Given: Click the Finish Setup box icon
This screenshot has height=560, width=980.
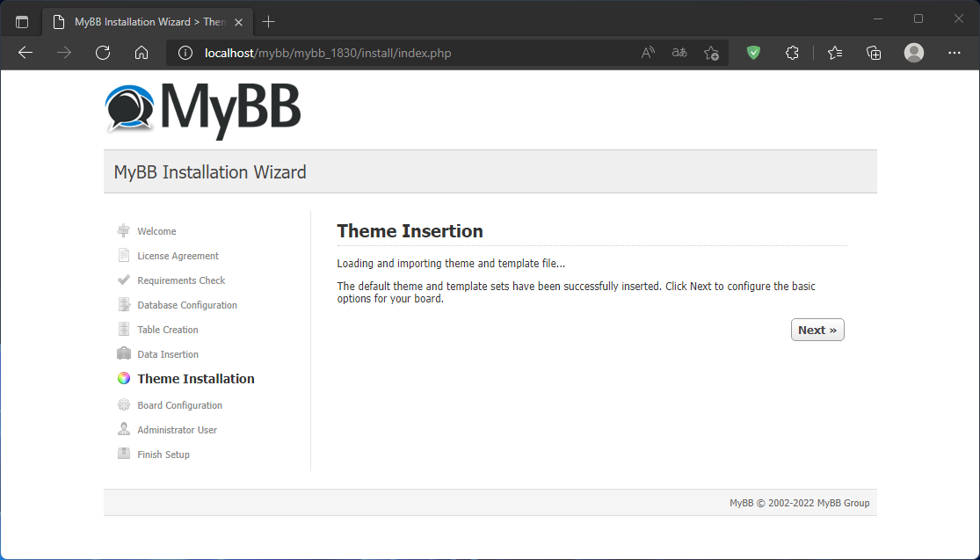Looking at the screenshot, I should (124, 454).
